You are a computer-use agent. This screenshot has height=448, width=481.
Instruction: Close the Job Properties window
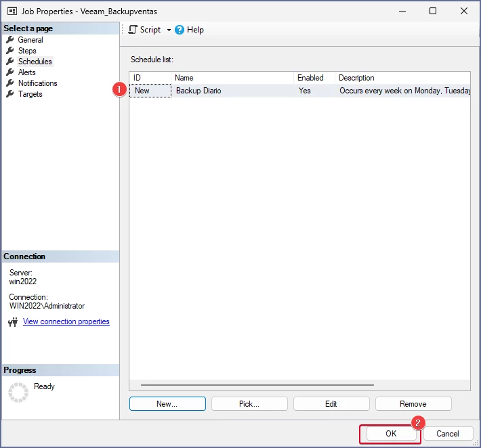click(464, 12)
